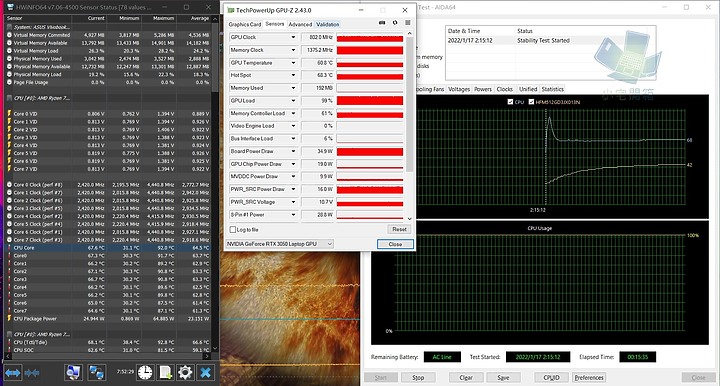The width and height of the screenshot is (720, 386).
Task: Switch to Powers tab in AIDA64
Action: pyautogui.click(x=483, y=89)
